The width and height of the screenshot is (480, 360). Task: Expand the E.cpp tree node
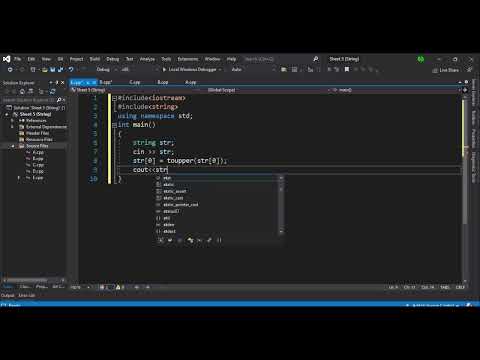(x=19, y=178)
